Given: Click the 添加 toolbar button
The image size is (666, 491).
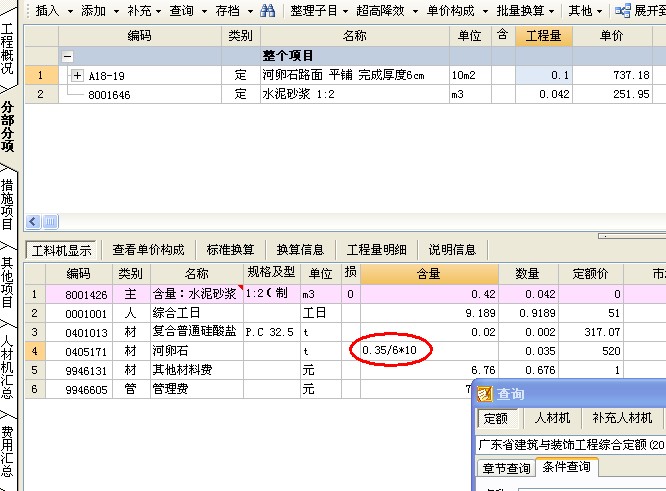Looking at the screenshot, I should click(93, 11).
